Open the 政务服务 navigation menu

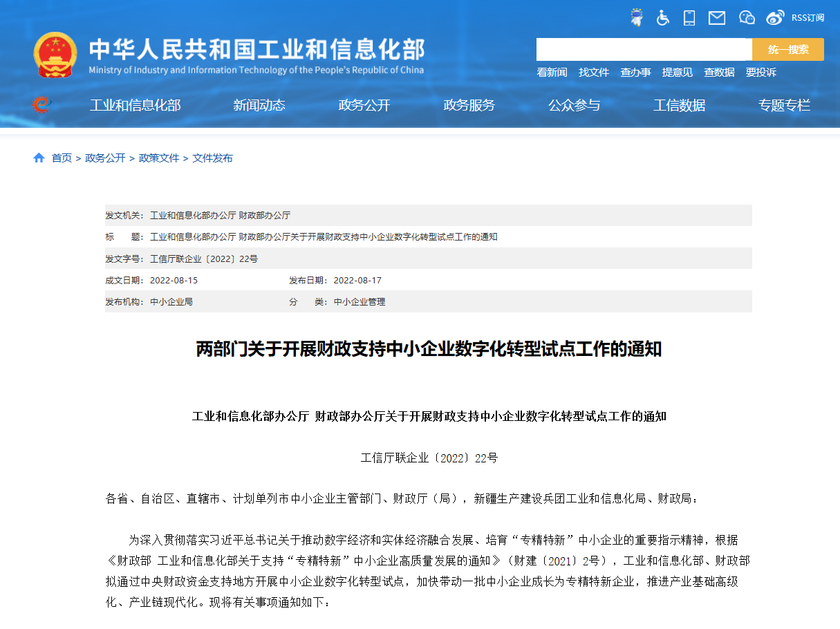click(x=469, y=105)
